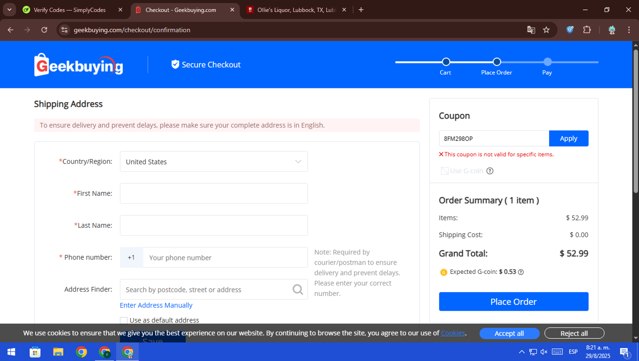Screen dimensions: 639x361
Task: Accept all cookies
Action: click(x=509, y=333)
